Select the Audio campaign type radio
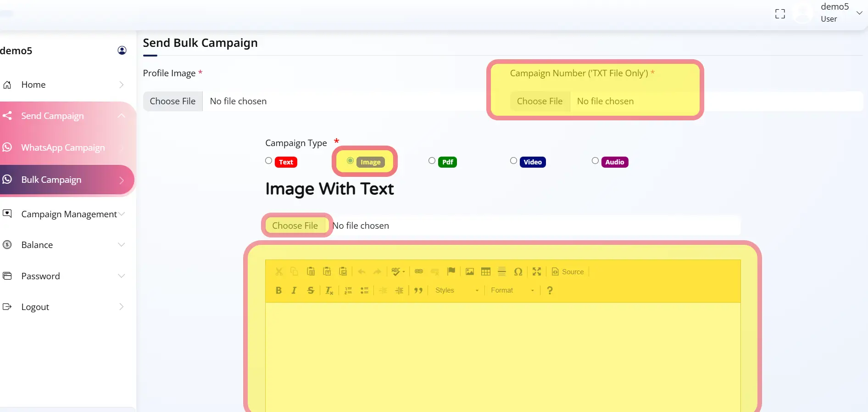The height and width of the screenshot is (412, 868). [595, 161]
